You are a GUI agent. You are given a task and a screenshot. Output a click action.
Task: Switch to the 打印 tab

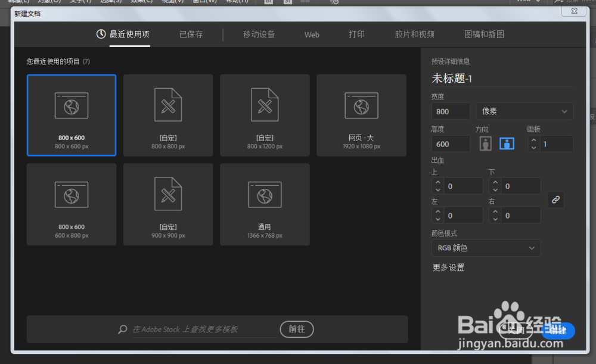[x=356, y=35]
